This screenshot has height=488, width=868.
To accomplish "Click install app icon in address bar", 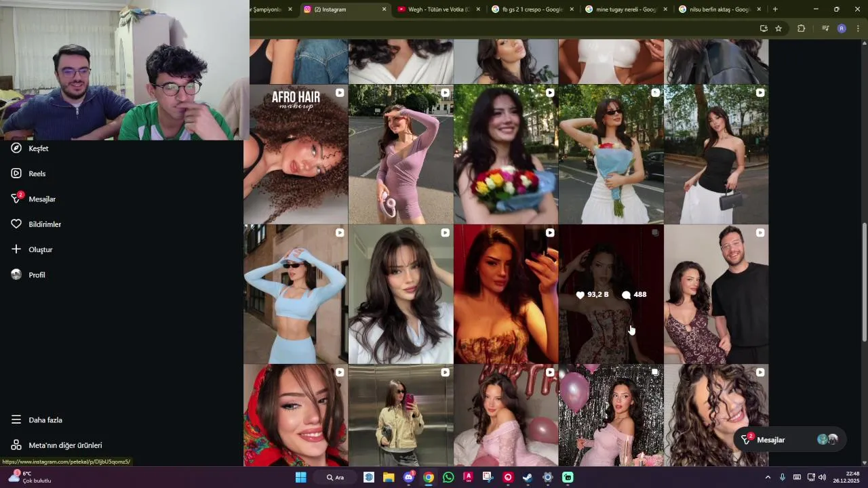I will (764, 28).
